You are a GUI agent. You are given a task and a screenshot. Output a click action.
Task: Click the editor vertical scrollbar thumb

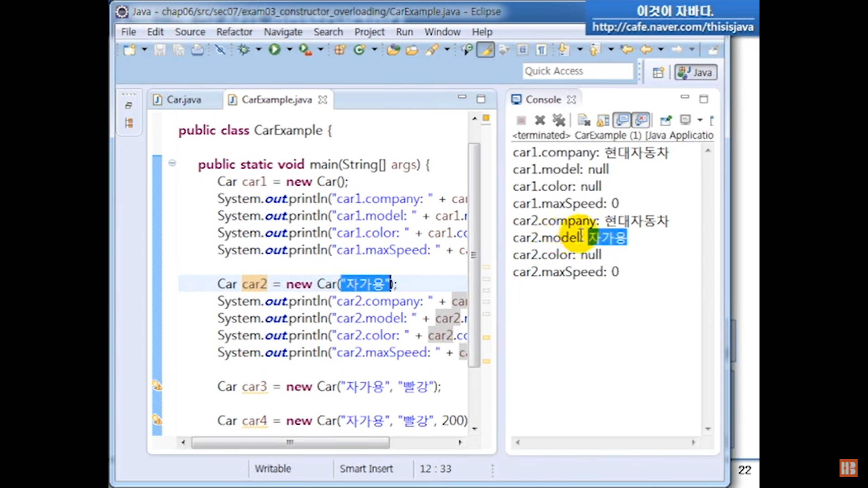474,255
